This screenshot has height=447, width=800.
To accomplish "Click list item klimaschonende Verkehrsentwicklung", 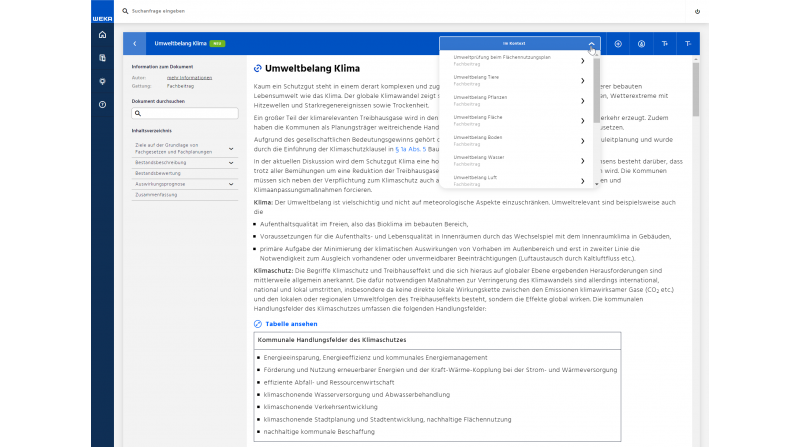I will (320, 407).
